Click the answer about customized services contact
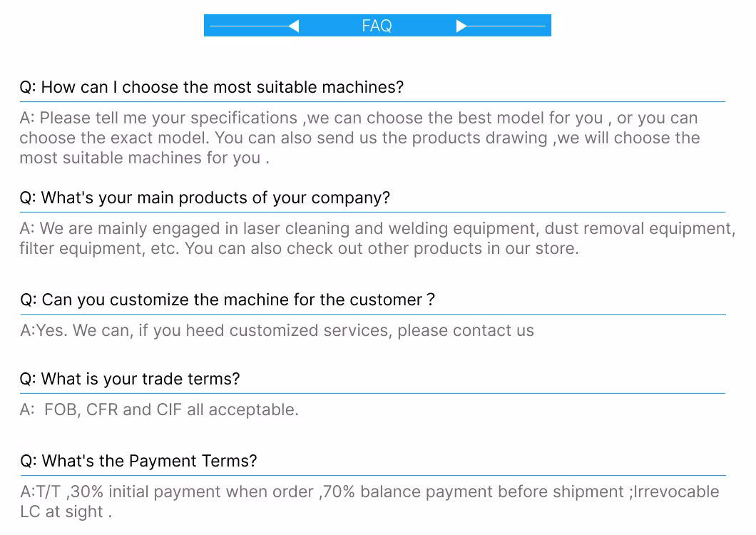Screen dimensions: 756x535 [x=277, y=331]
